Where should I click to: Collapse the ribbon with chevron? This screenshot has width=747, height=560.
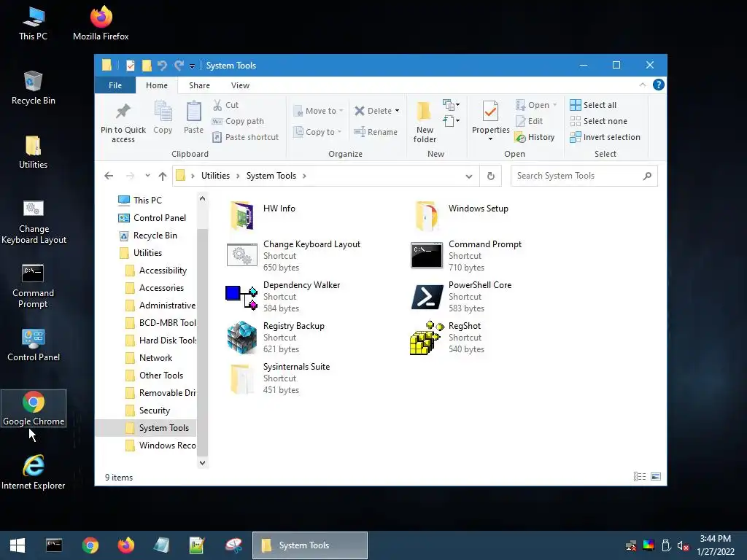point(642,85)
